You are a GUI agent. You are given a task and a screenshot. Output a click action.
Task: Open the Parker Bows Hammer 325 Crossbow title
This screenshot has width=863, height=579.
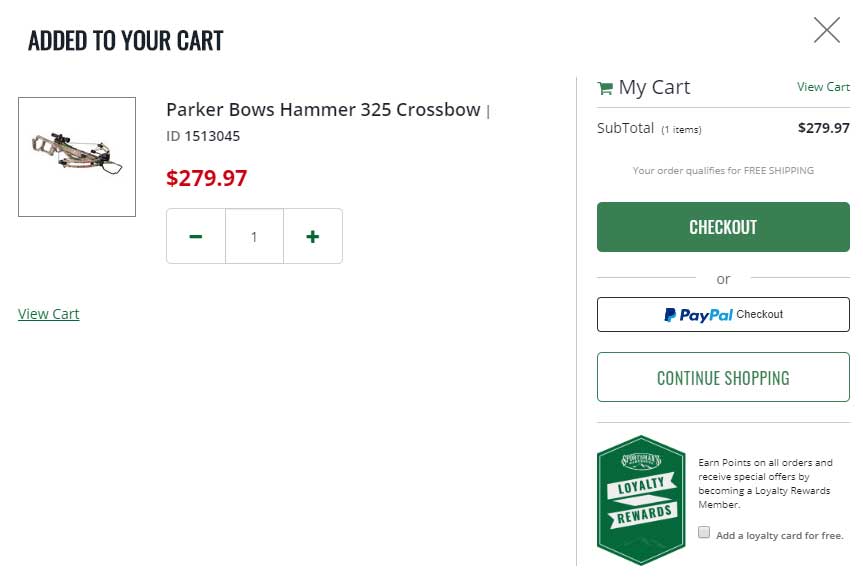click(323, 110)
